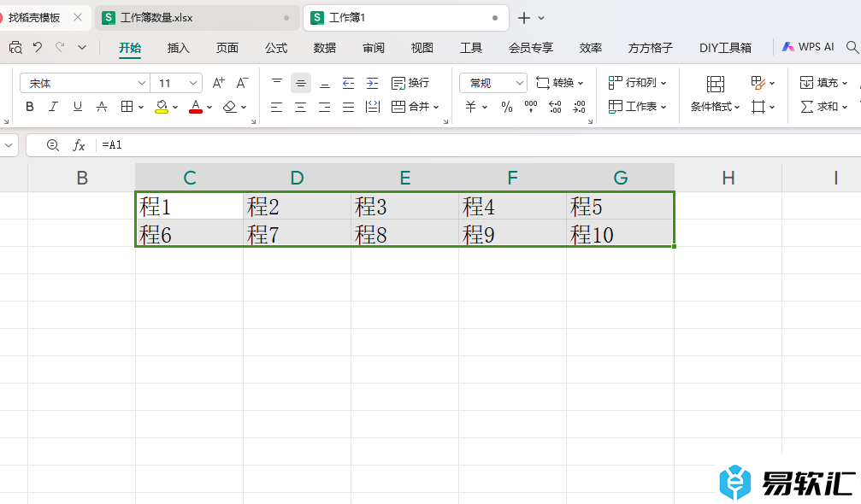Click the percent style icon
This screenshot has height=504, width=861.
coord(507,107)
